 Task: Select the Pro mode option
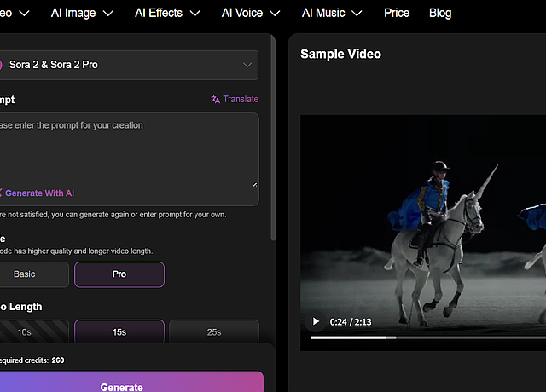click(119, 274)
